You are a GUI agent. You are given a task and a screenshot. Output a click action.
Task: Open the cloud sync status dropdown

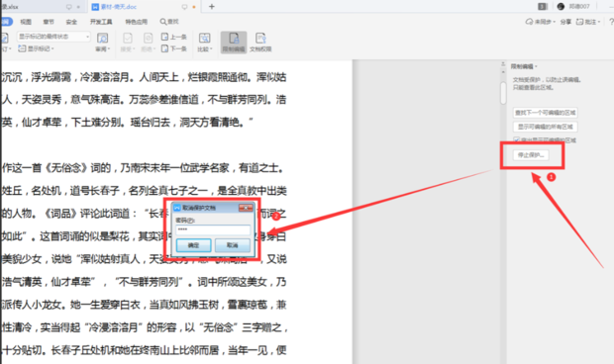coord(540,22)
